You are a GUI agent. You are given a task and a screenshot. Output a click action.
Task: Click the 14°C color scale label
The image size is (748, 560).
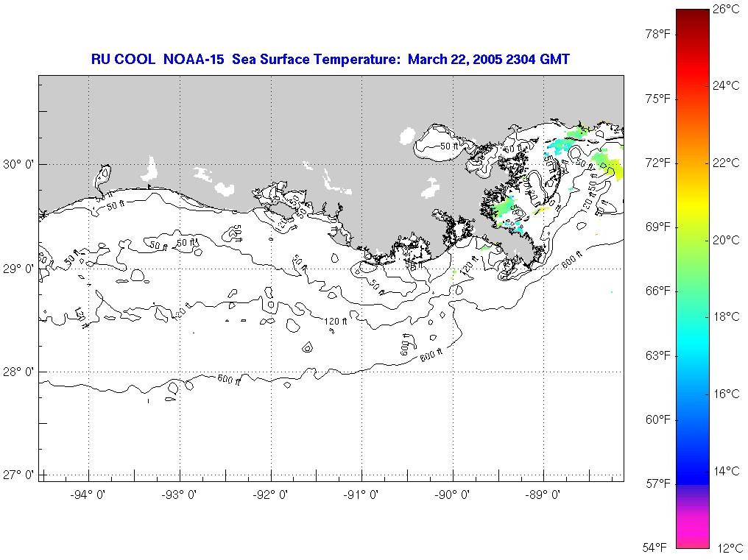[x=726, y=471]
